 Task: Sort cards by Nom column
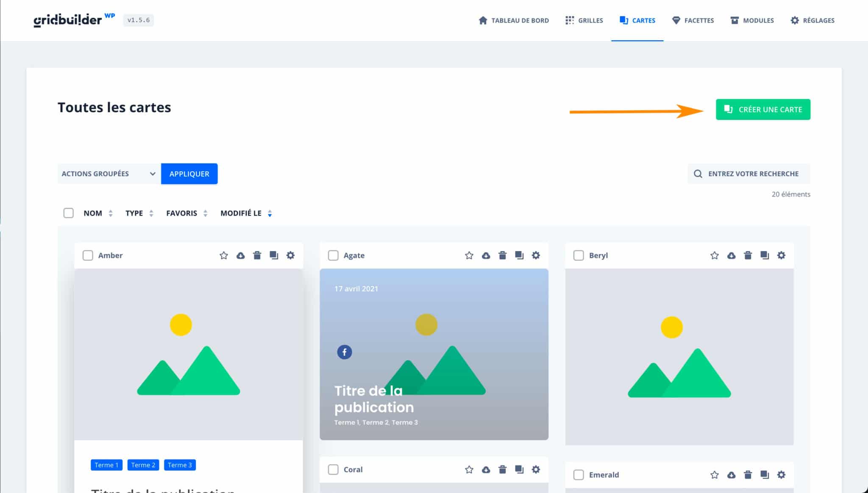(93, 213)
